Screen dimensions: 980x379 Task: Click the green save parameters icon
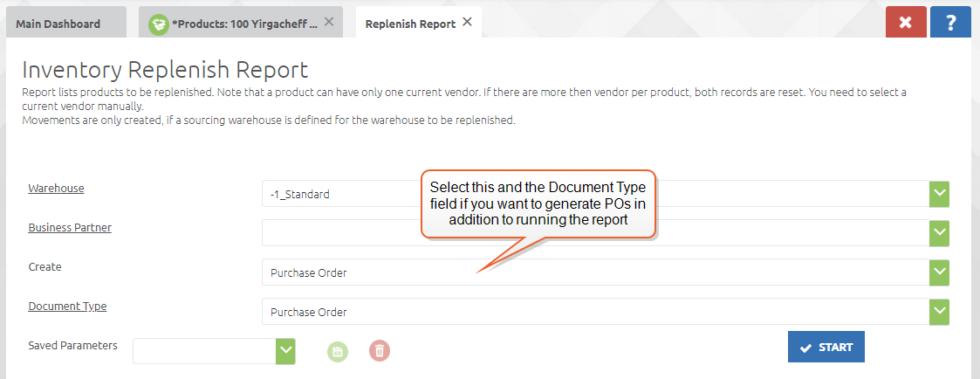pyautogui.click(x=338, y=351)
